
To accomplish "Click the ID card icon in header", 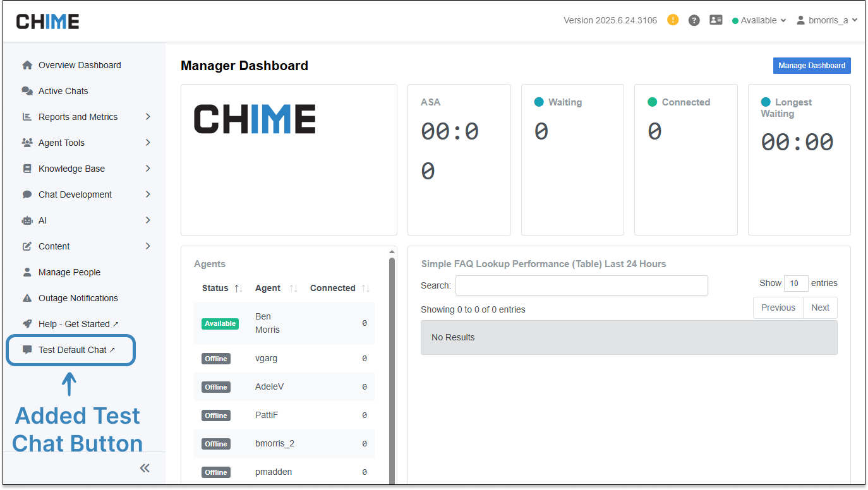I will pyautogui.click(x=716, y=20).
